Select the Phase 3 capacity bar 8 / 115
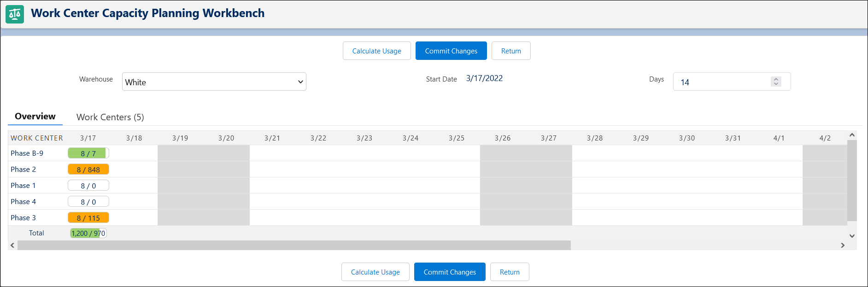 click(88, 218)
